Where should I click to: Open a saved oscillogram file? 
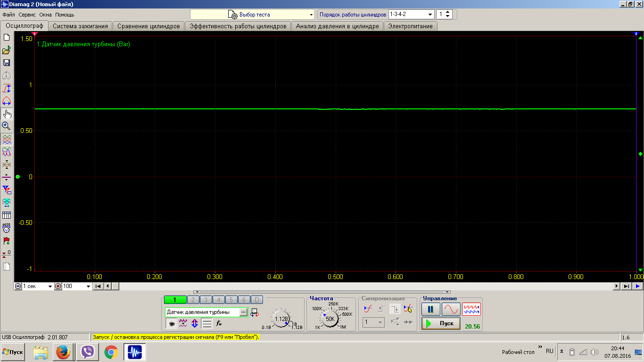coord(7,50)
